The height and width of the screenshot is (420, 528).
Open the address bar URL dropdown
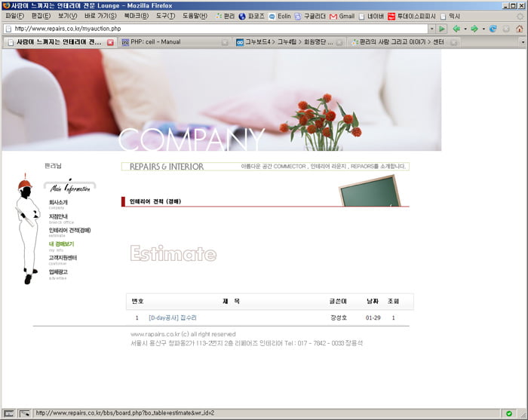pyautogui.click(x=432, y=29)
